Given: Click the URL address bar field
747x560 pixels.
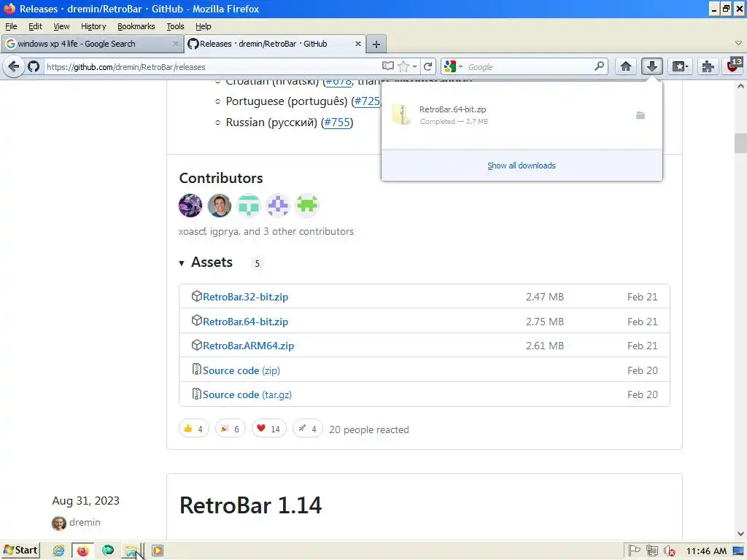Looking at the screenshot, I should 212,66.
